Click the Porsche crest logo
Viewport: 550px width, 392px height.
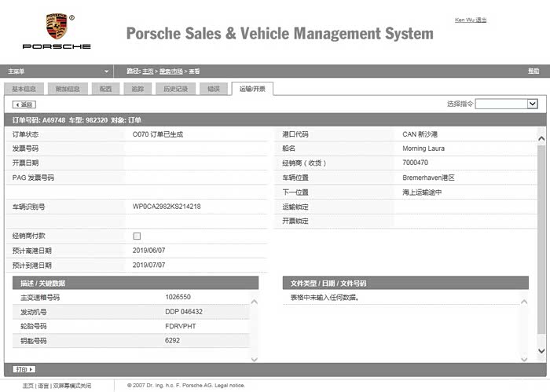click(56, 27)
